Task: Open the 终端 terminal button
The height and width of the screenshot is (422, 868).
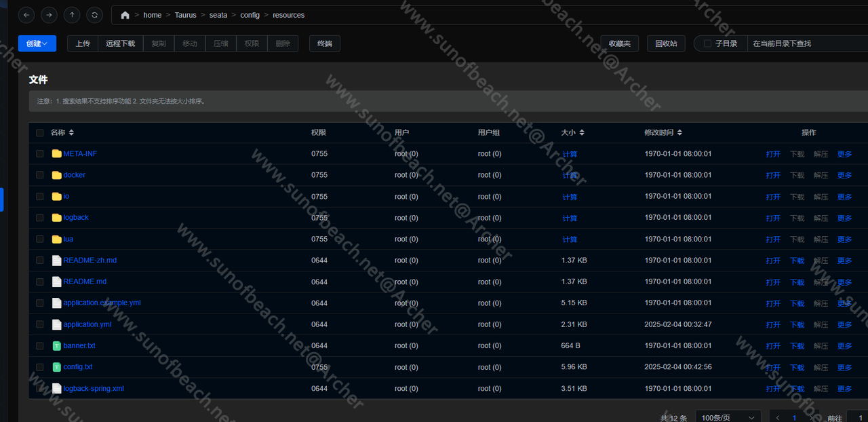Action: [325, 43]
